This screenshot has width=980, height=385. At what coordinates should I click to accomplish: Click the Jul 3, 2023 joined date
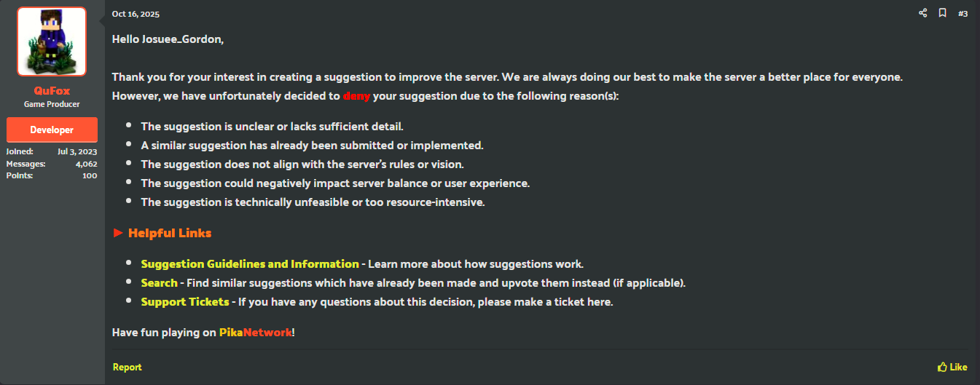77,151
